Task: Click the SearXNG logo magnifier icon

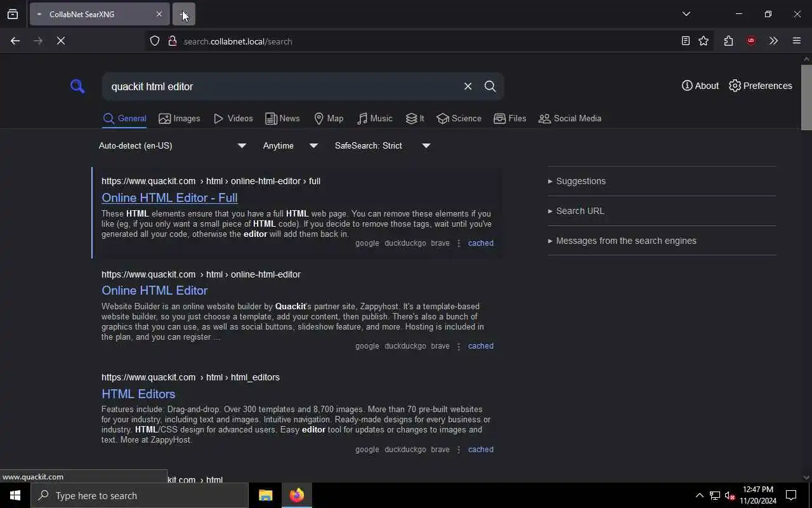Action: tap(77, 86)
